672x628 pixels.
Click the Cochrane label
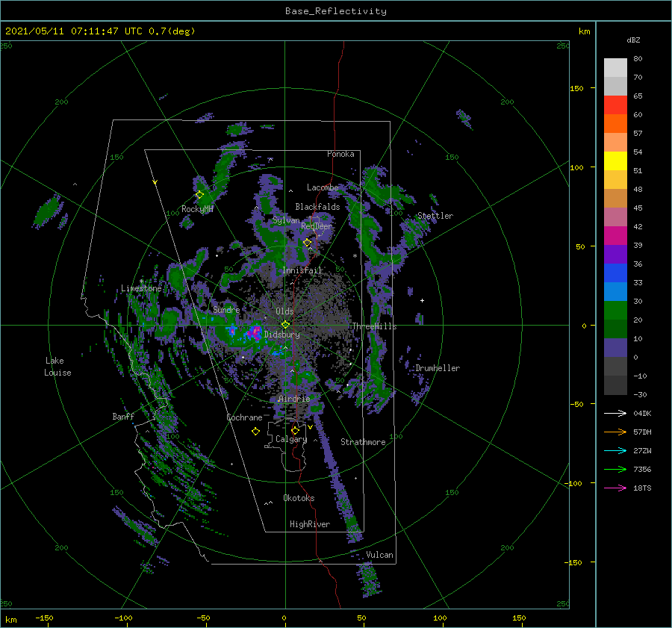244,417
